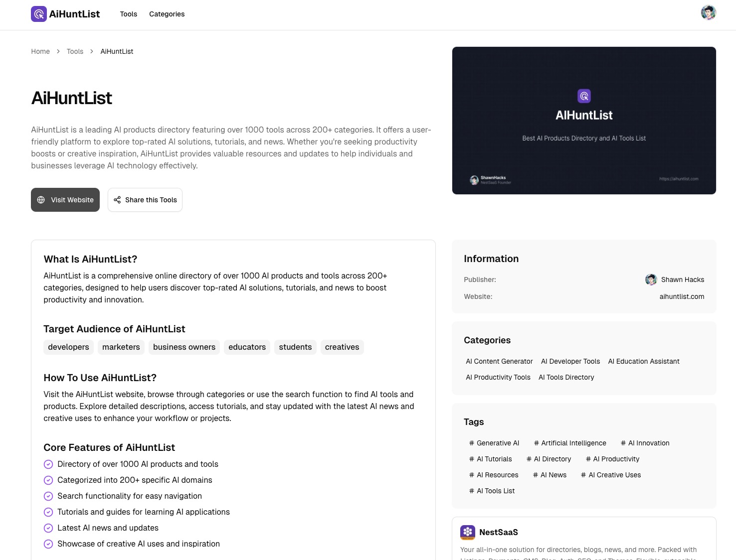Open the AI Content Generator category
Screen dimensions: 736x560
[x=499, y=361]
